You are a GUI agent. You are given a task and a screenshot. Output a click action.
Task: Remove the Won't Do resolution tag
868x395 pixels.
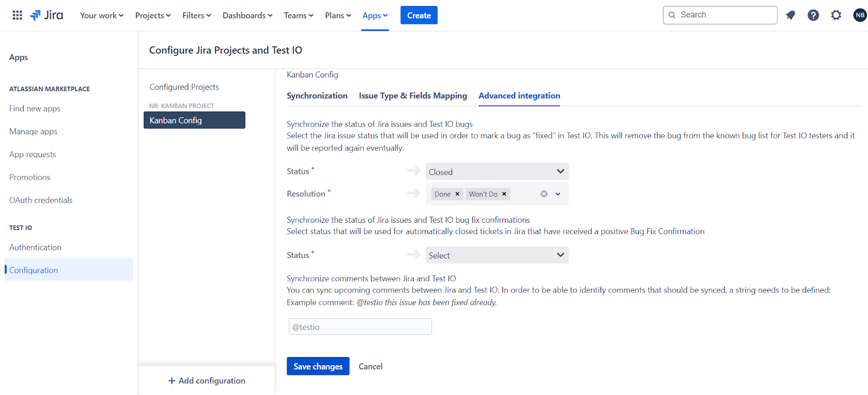pos(504,194)
